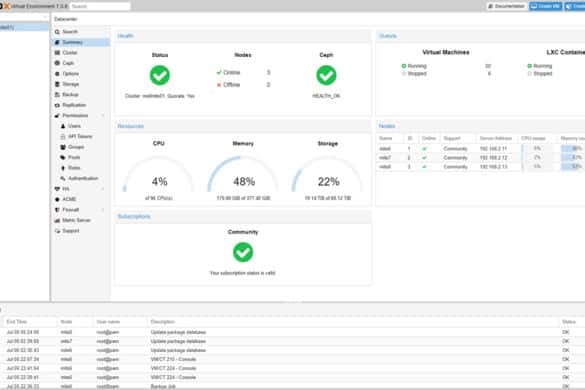585x390 pixels.
Task: Open the Documentation button
Action: [507, 6]
